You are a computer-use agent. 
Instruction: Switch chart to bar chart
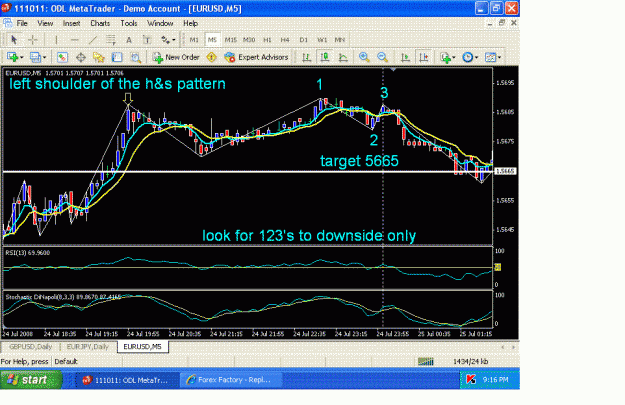click(x=306, y=57)
